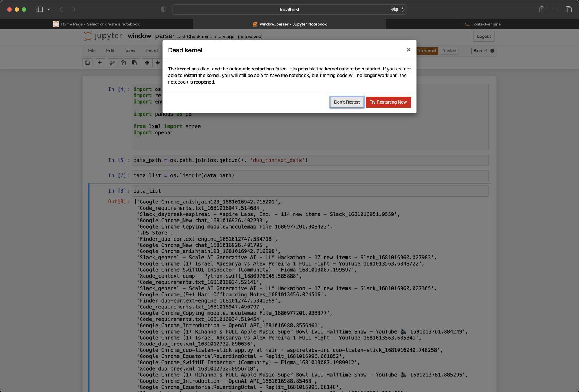Open a new Safari tab
Image resolution: width=579 pixels, height=392 pixels.
555,9
